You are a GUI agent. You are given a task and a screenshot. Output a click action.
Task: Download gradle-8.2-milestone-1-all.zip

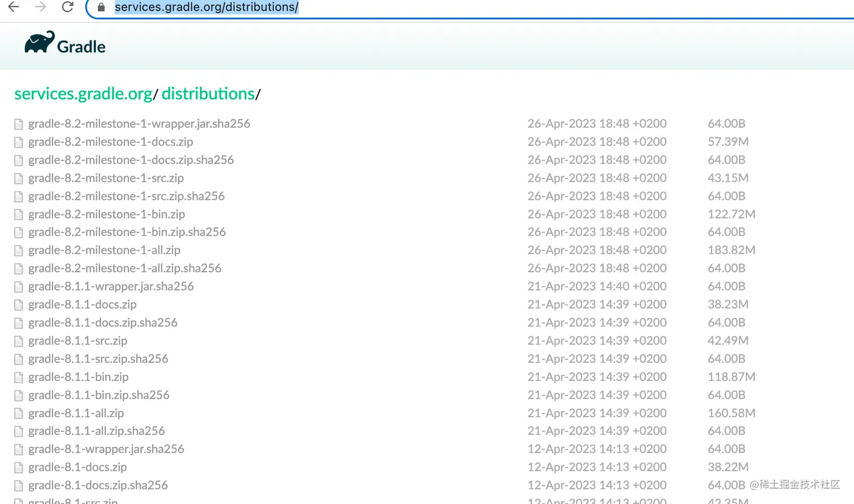click(x=104, y=250)
